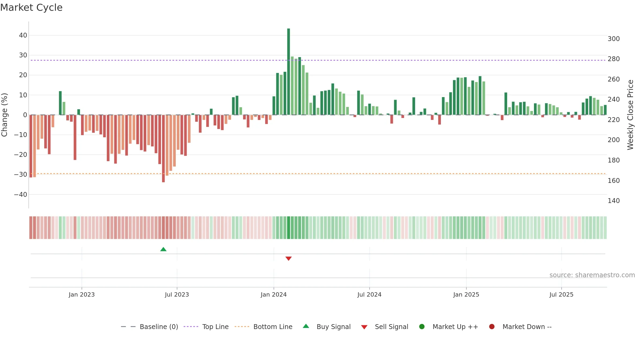
Task: Click the gray dashed Baseline legend sample
Action: click(128, 327)
